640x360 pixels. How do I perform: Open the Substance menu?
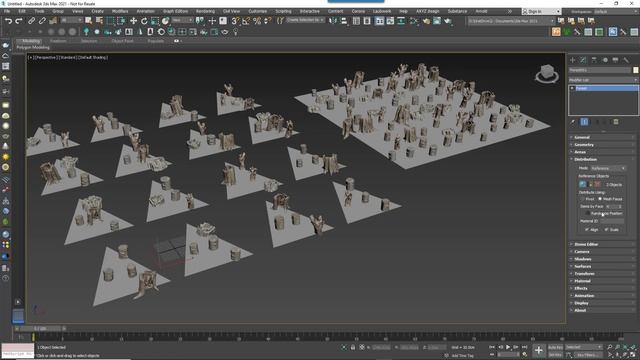click(x=457, y=11)
